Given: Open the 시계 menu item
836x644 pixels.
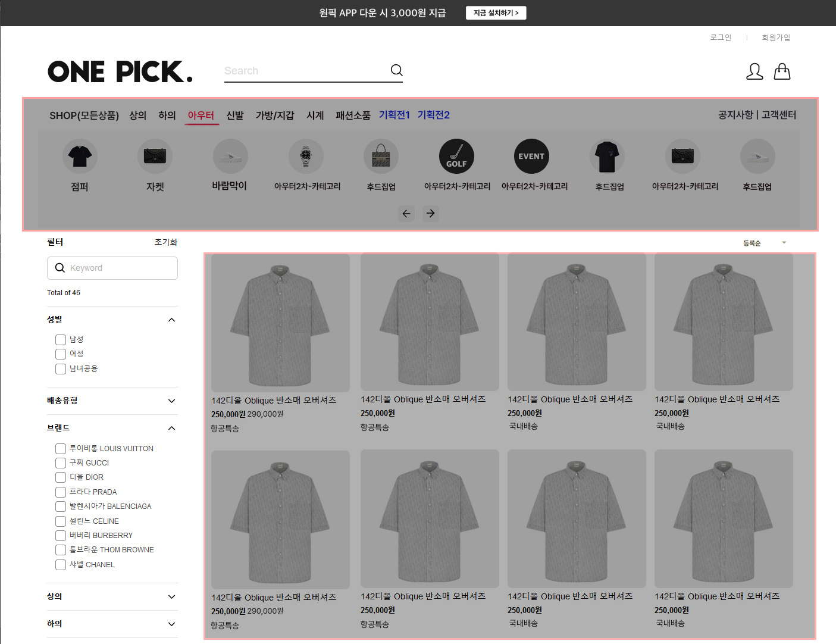Looking at the screenshot, I should click(315, 115).
